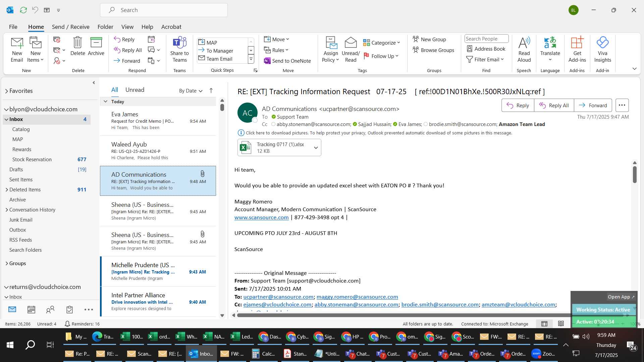Click Reply in the reading pane
The image size is (644, 362).
click(518, 105)
